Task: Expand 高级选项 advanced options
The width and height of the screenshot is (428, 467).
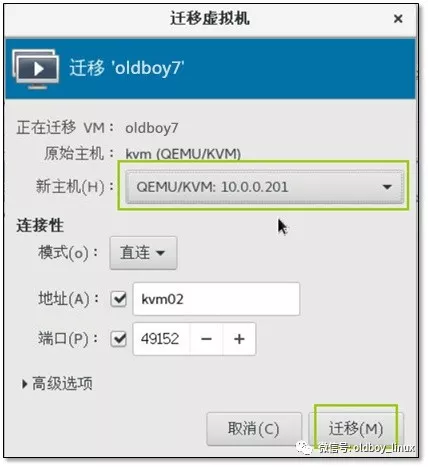Action: point(57,384)
